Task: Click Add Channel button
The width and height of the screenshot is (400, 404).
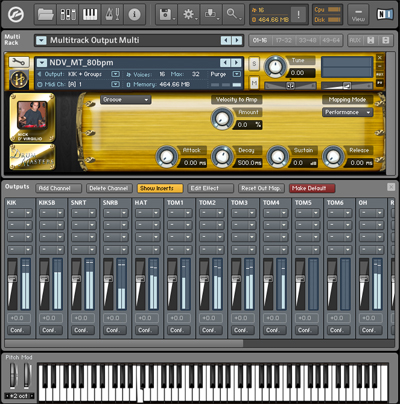Action: click(x=59, y=188)
